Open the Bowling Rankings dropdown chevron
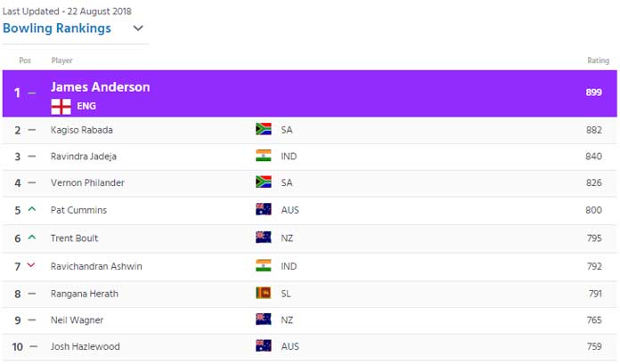The image size is (620, 364). [x=137, y=28]
